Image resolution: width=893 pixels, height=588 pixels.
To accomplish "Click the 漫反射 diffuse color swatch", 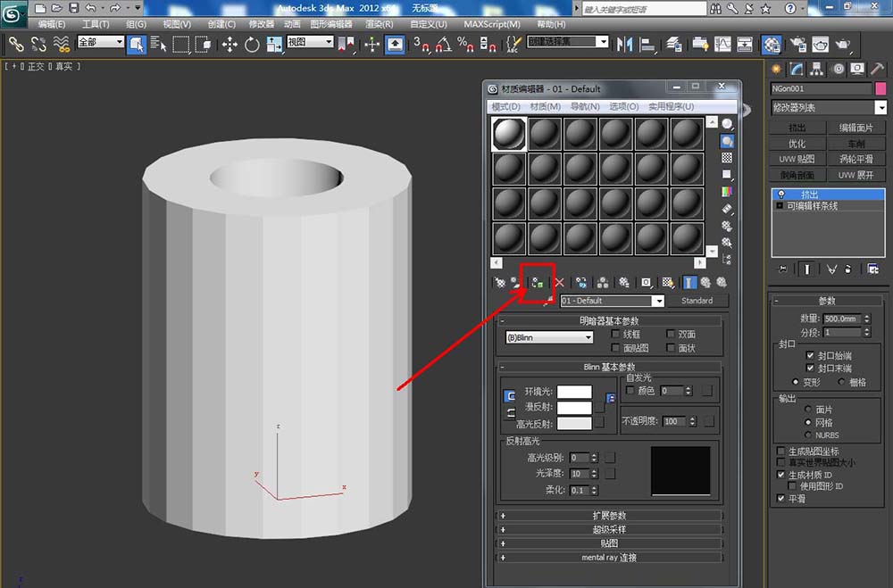I will pyautogui.click(x=574, y=408).
